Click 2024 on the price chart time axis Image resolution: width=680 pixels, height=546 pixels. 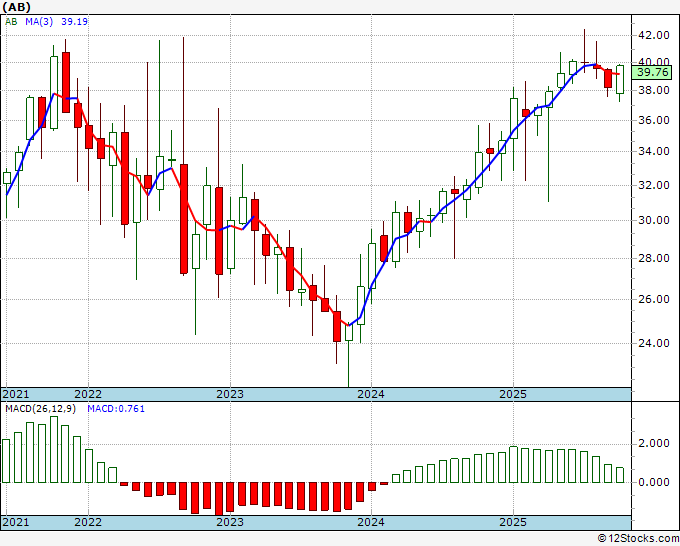coord(371,394)
